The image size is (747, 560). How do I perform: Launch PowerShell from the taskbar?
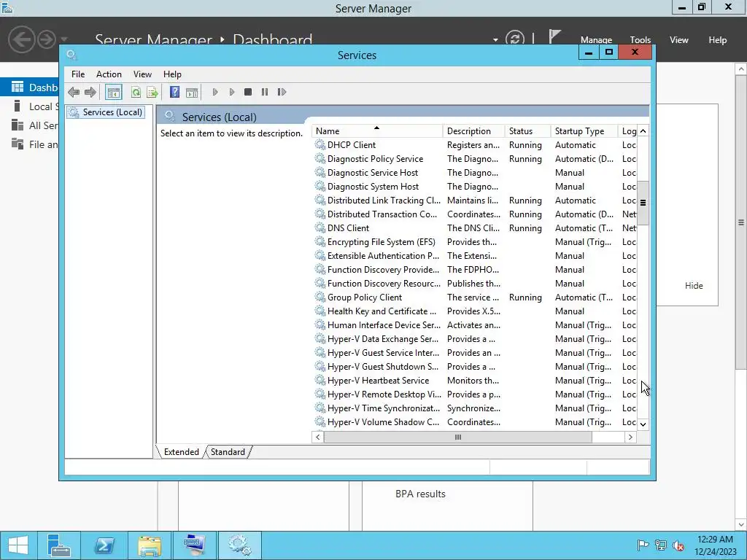pyautogui.click(x=104, y=545)
